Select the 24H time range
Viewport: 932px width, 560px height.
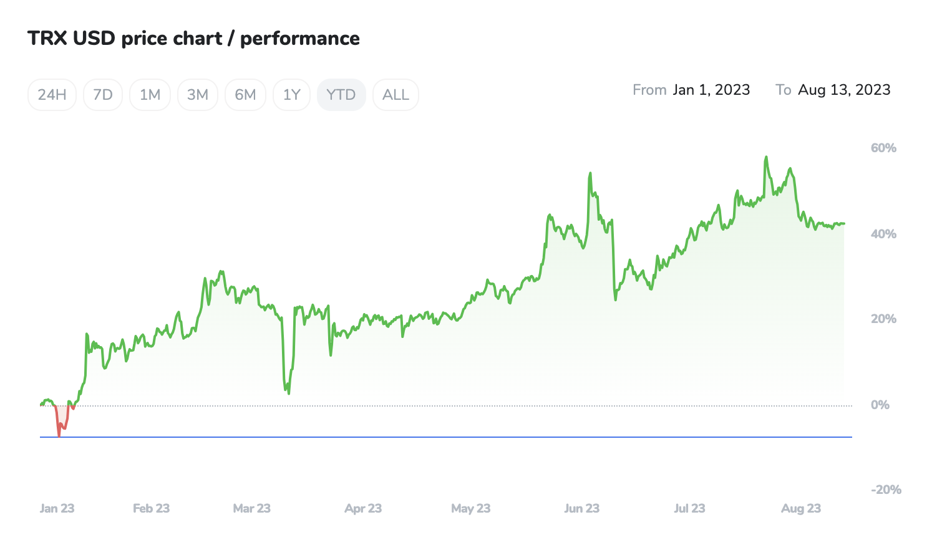(52, 95)
